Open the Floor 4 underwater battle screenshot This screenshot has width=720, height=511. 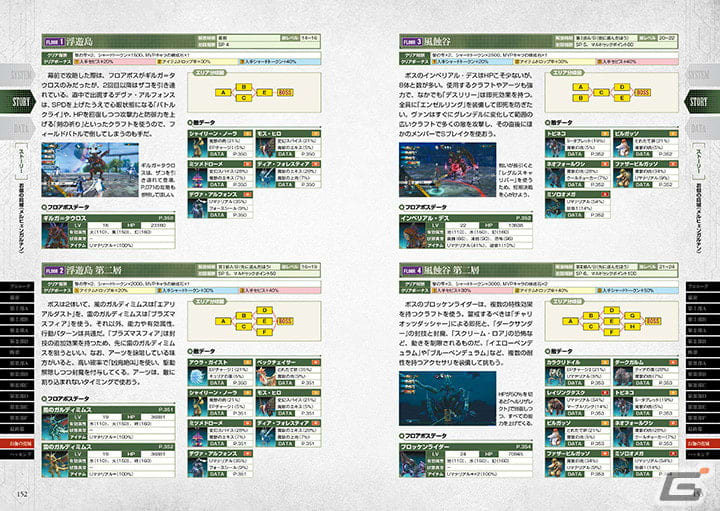[448, 398]
